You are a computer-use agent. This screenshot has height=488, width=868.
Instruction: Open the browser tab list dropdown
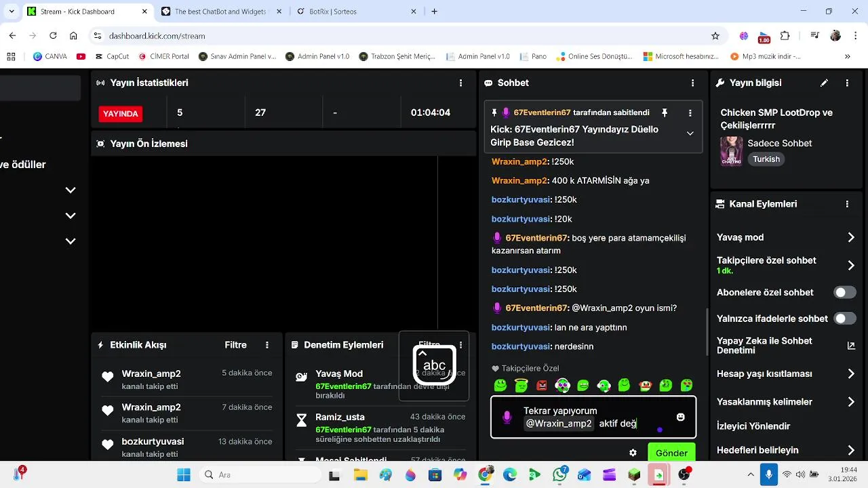(11, 12)
